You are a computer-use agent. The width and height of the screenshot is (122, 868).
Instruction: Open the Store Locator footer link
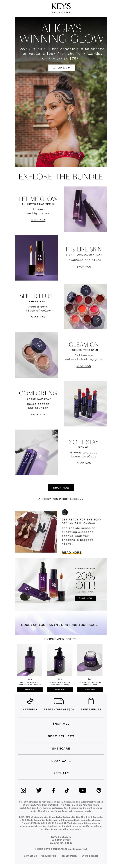coord(90,856)
